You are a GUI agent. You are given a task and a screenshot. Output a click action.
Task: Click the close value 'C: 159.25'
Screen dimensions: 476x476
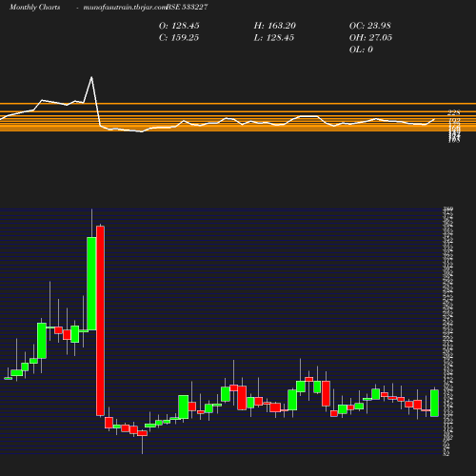coord(179,38)
